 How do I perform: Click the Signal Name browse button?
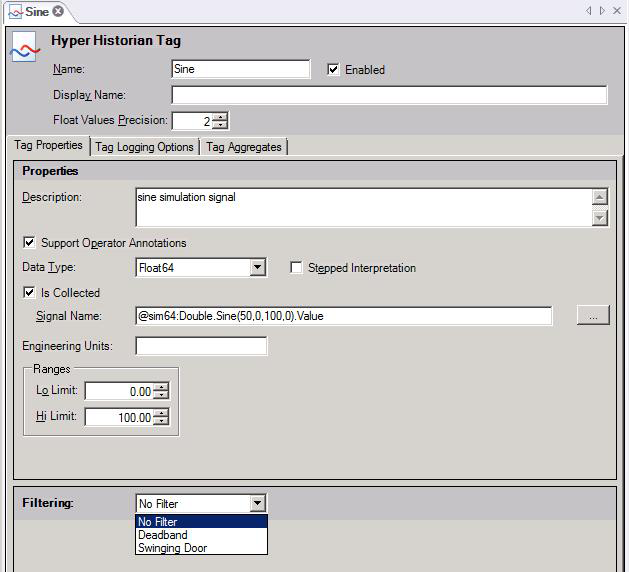592,316
